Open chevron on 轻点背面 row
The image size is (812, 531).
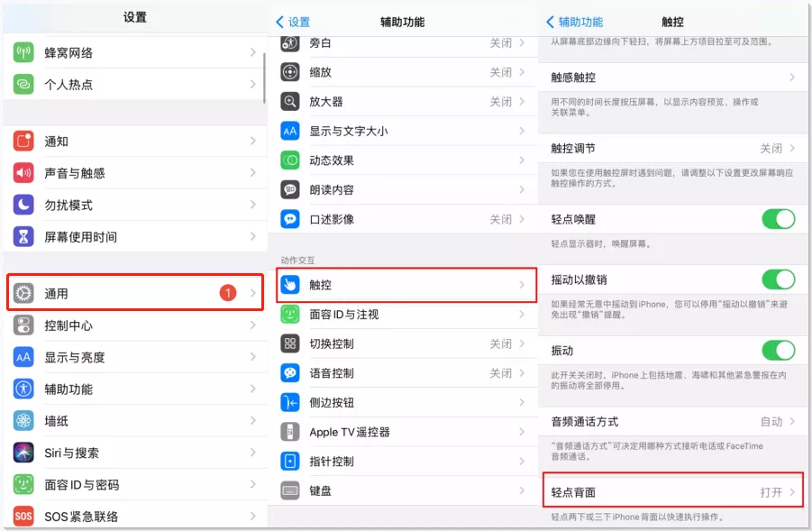792,492
